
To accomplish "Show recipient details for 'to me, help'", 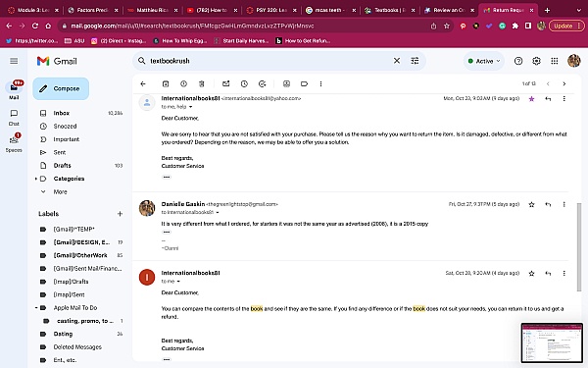I will (190, 107).
